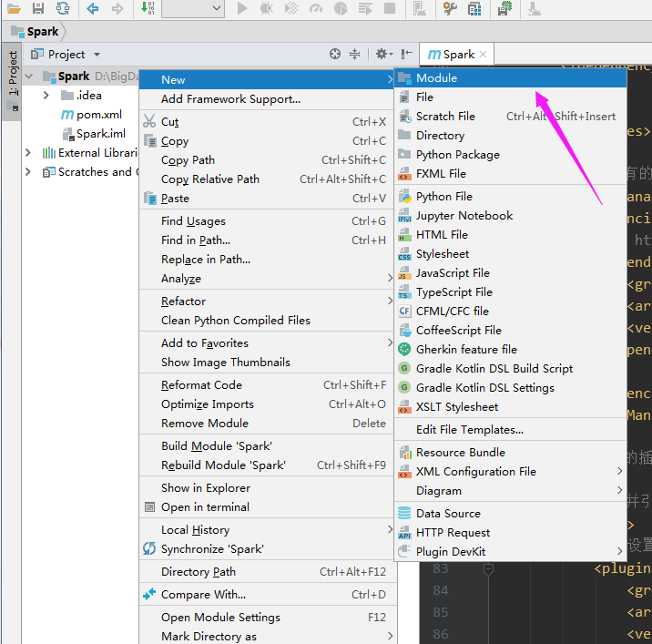This screenshot has width=652, height=644.
Task: Choose Rebuild Module 'Spark'
Action: (267, 465)
